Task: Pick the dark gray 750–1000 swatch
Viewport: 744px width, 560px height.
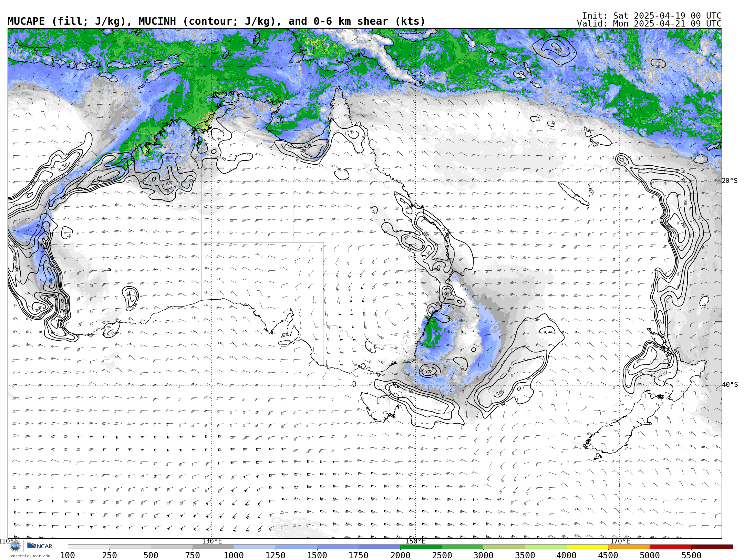Action: coord(213,547)
